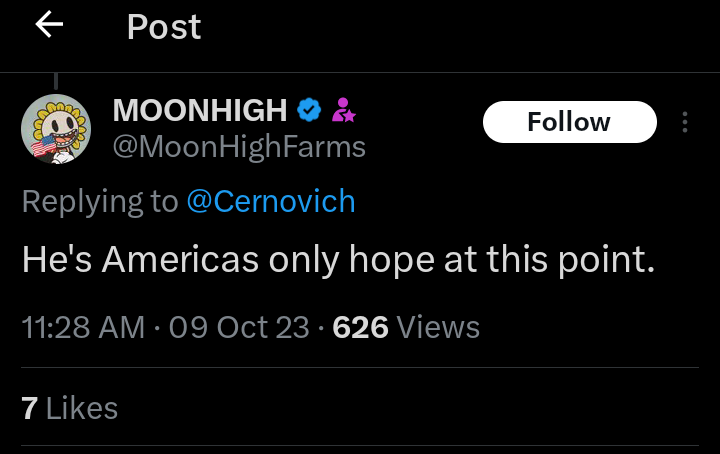720x454 pixels.
Task: Click the 11:28 AM timestamp
Action: point(83,327)
